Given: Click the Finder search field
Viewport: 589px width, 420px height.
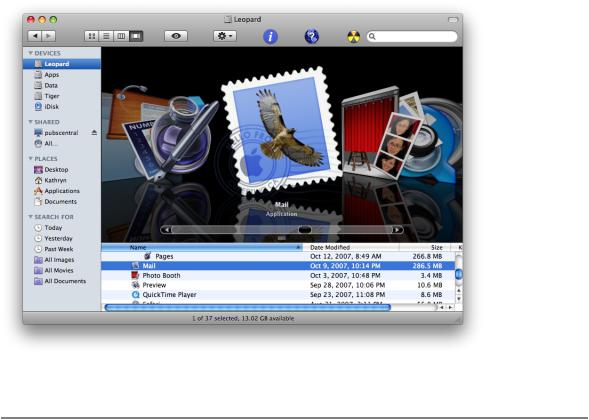Looking at the screenshot, I should tap(412, 36).
